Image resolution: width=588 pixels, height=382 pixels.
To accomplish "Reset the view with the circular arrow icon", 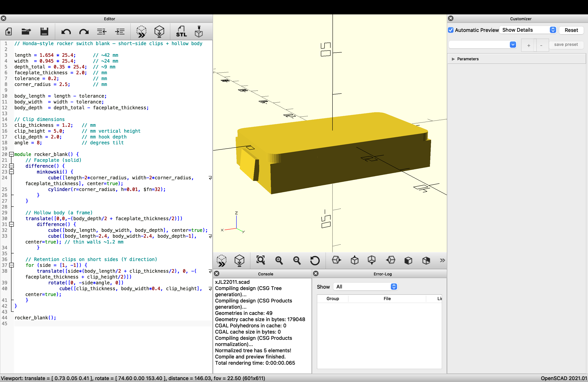I will 315,260.
